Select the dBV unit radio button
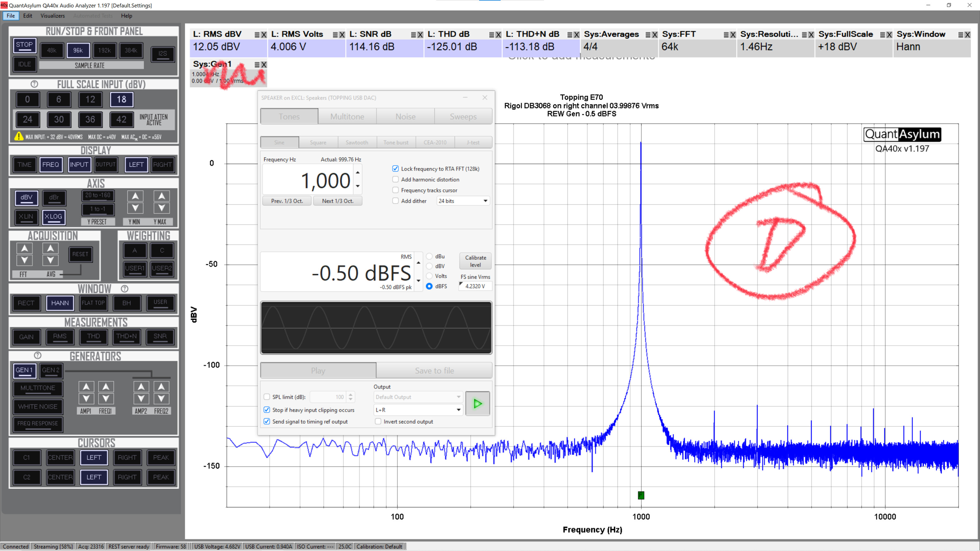Image resolution: width=980 pixels, height=551 pixels. point(429,266)
